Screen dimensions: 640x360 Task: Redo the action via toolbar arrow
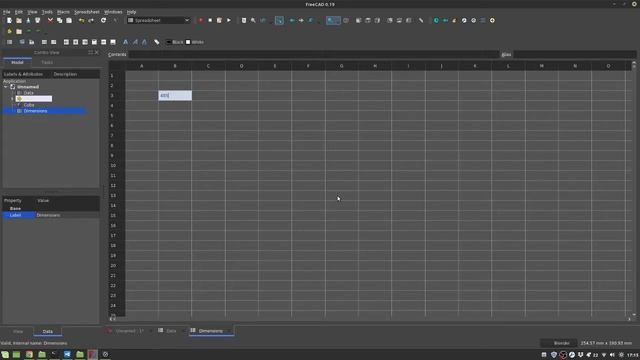[x=91, y=20]
